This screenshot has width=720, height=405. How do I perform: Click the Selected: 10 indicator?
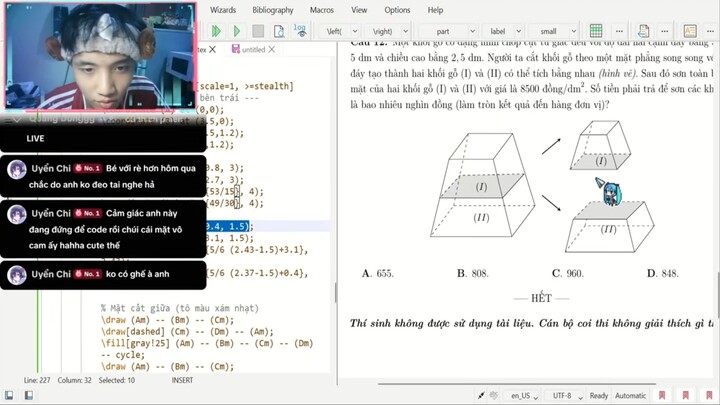click(117, 380)
